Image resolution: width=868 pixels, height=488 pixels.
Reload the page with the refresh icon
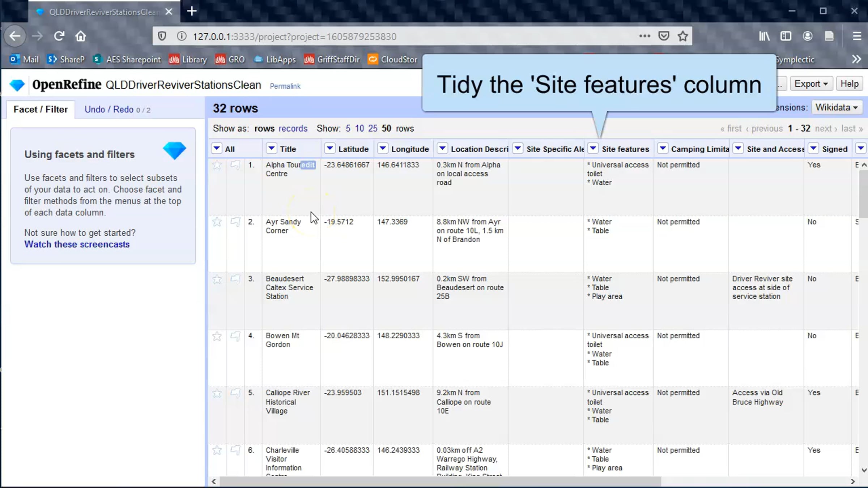tap(59, 36)
